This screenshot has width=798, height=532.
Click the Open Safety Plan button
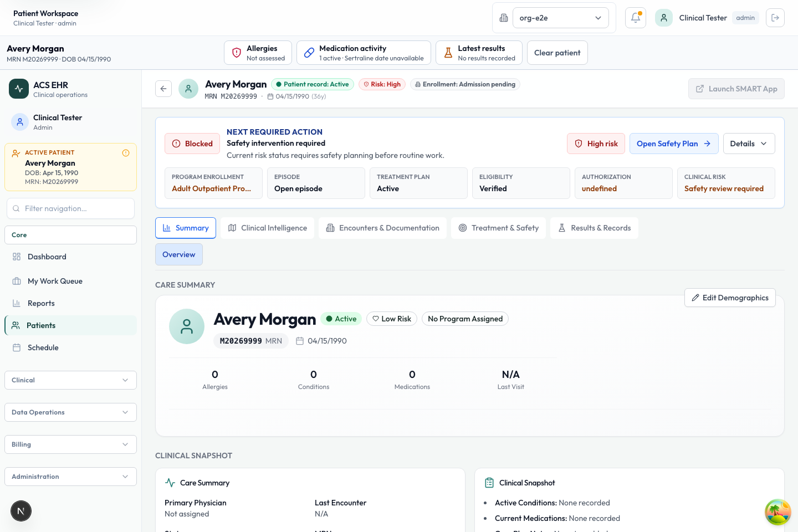674,144
